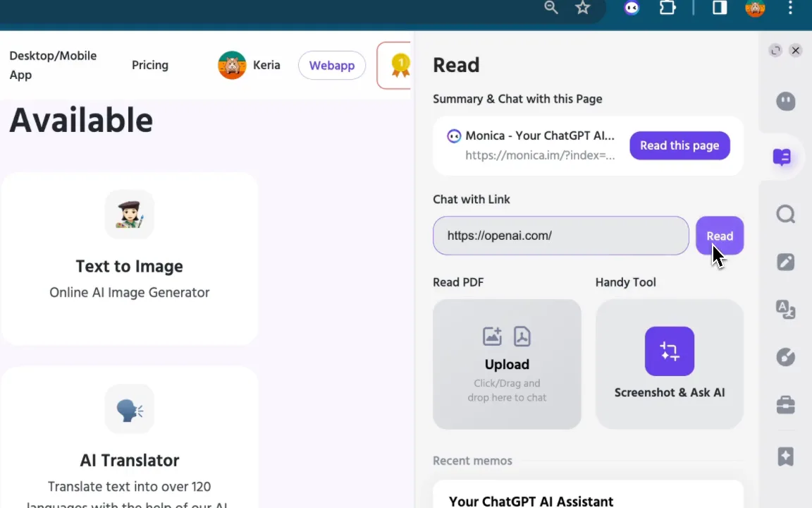Open the Text to Image card
The width and height of the screenshot is (812, 508).
(130, 259)
